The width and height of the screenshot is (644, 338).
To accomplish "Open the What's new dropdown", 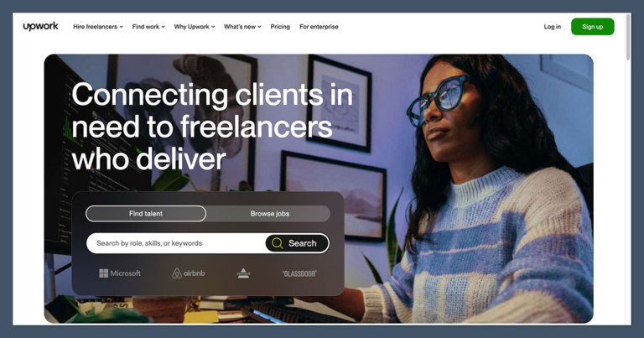I will 242,27.
